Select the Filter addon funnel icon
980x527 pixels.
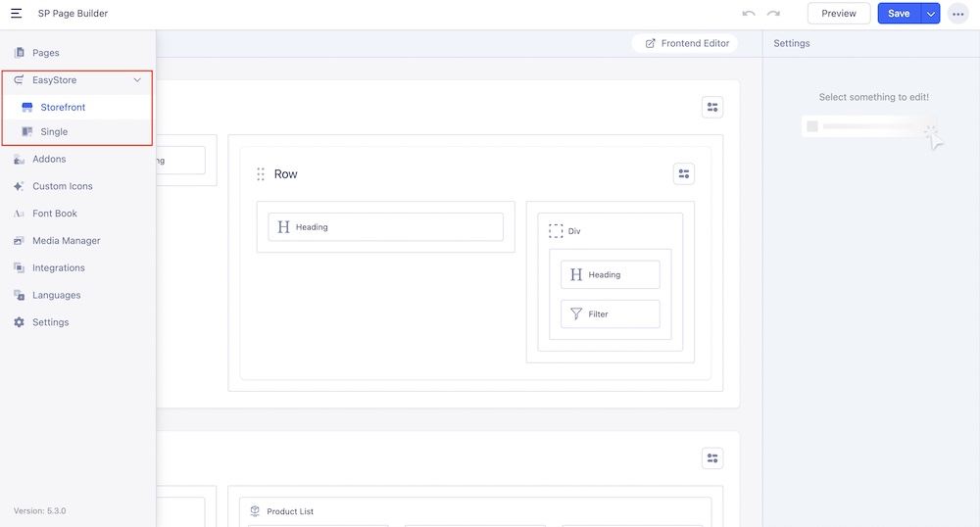[576, 314]
